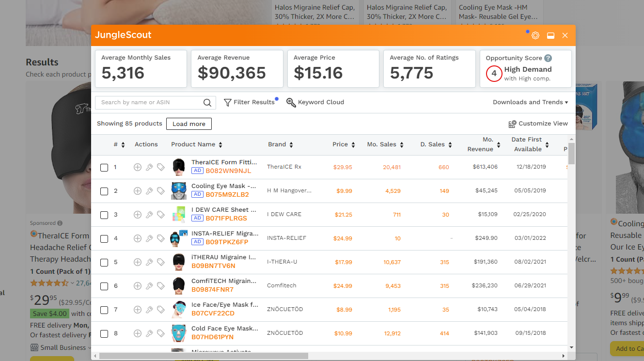Click monthly sales value 20,481
The width and height of the screenshot is (644, 361).
point(392,167)
